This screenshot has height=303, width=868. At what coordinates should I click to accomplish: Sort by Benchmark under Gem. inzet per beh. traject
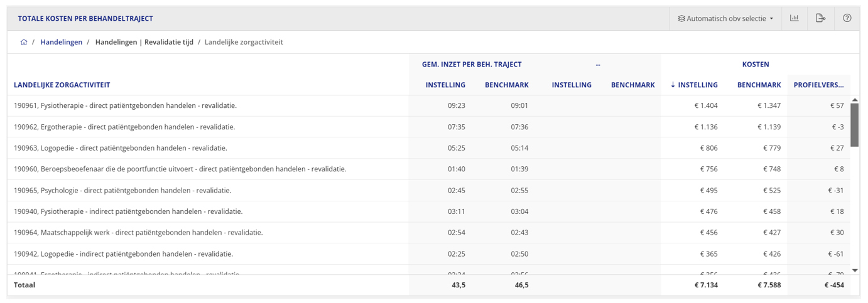(507, 85)
